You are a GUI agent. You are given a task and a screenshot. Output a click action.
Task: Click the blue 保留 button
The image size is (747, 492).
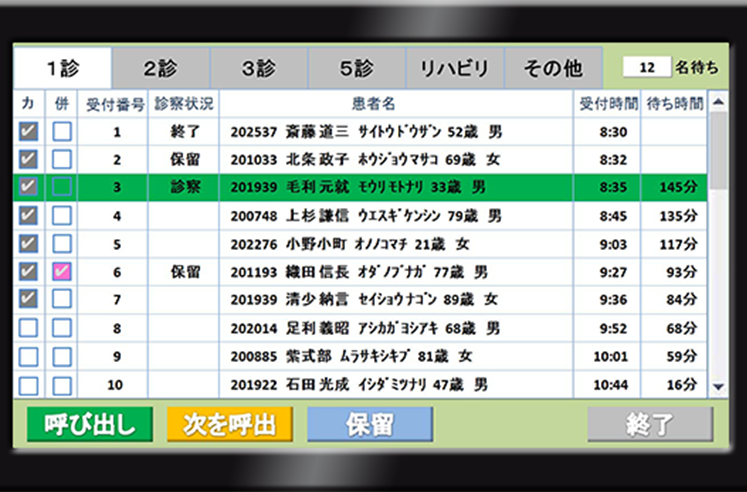coord(370,424)
